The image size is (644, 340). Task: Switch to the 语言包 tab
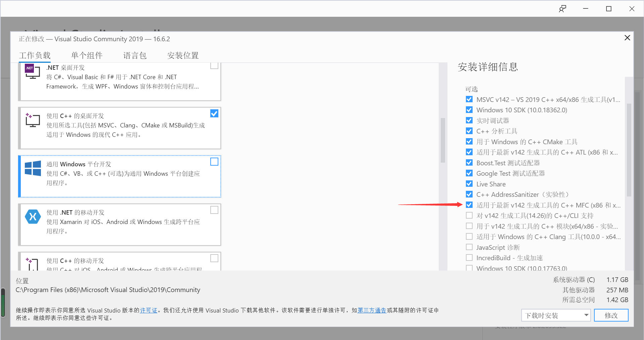[135, 55]
